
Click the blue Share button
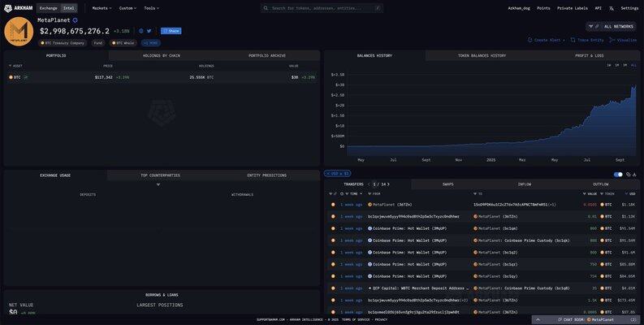(x=171, y=31)
